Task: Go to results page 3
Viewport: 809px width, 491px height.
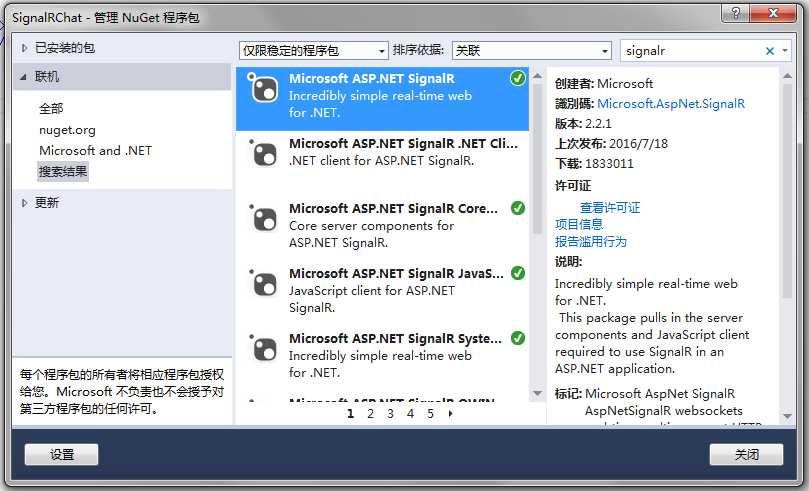Action: tap(391, 414)
